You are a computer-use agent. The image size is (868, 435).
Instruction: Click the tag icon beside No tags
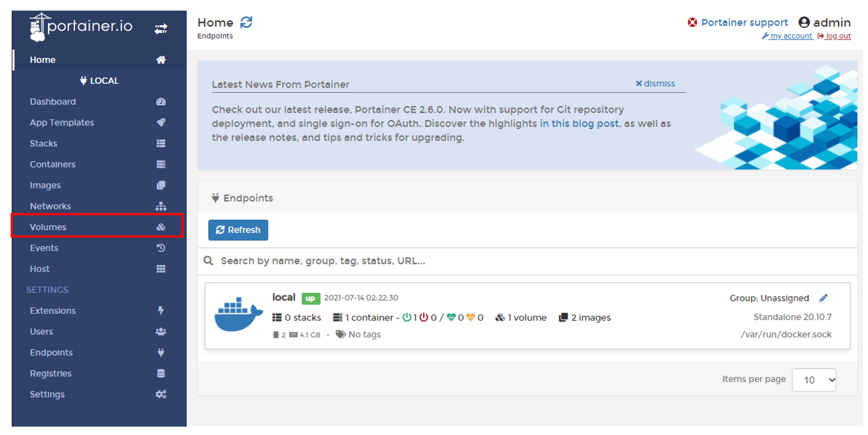pyautogui.click(x=340, y=335)
